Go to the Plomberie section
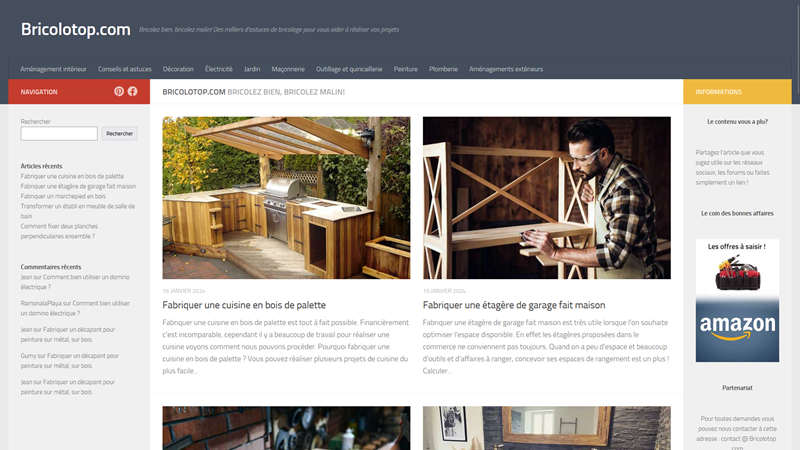Screen dimensions: 800x450 (443, 69)
